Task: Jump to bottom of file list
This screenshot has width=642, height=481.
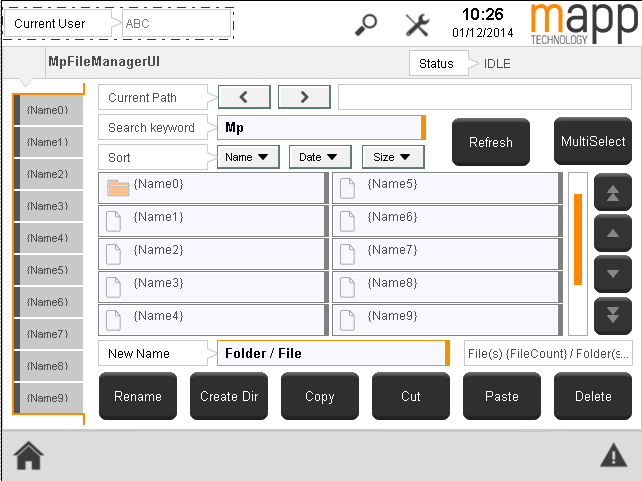Action: coord(612,315)
